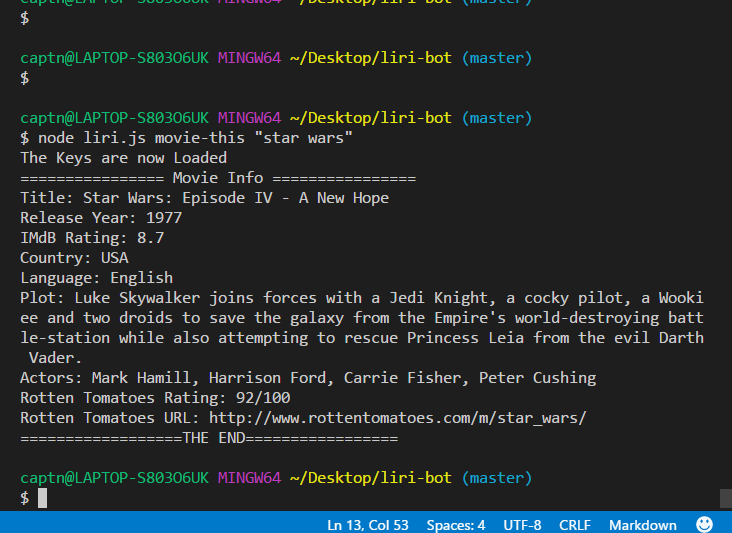Click the 'Plot: Luke Skywalker' first line
This screenshot has width=732, height=533.
(x=362, y=298)
